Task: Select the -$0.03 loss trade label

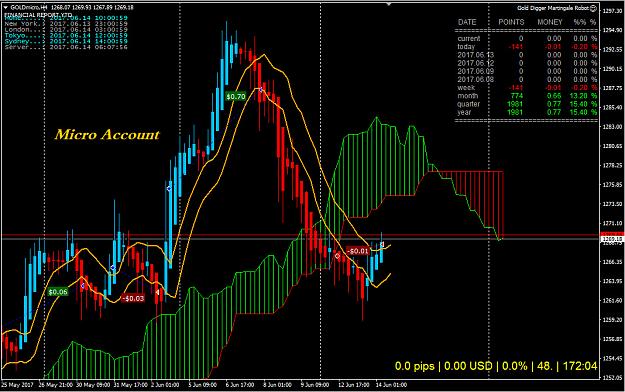Action: tap(133, 298)
